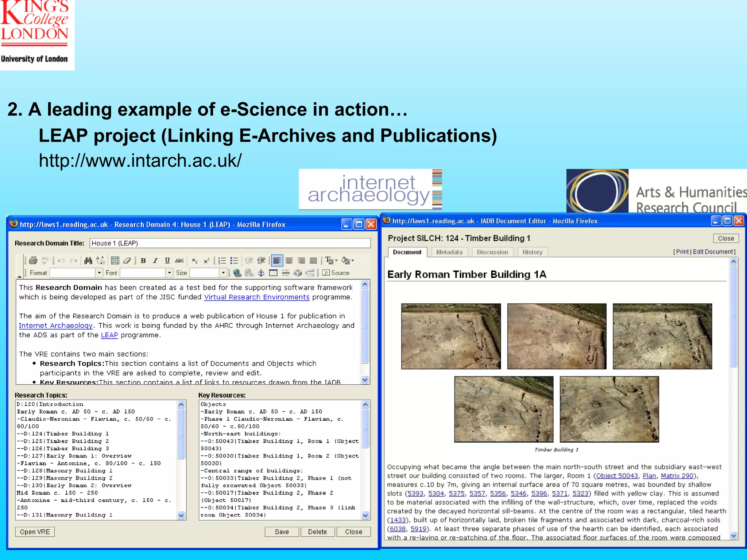Open the LEAP programme link
The image size is (747, 560).
tap(109, 335)
